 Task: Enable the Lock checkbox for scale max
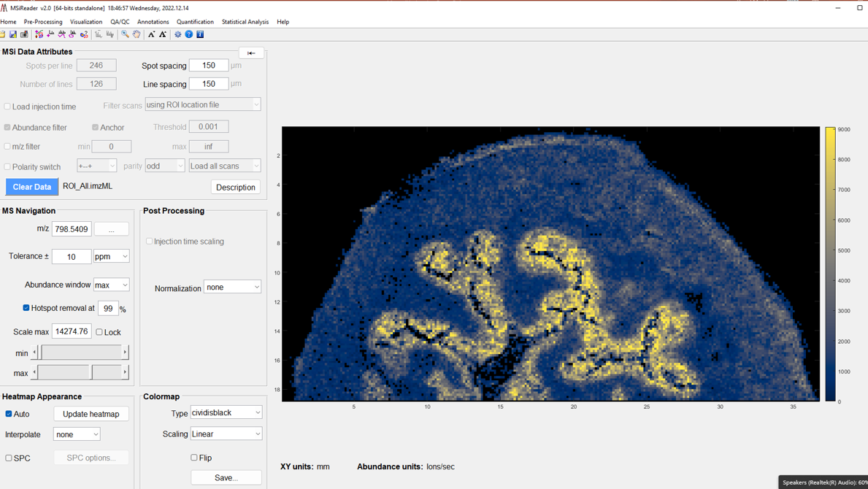[x=99, y=332]
